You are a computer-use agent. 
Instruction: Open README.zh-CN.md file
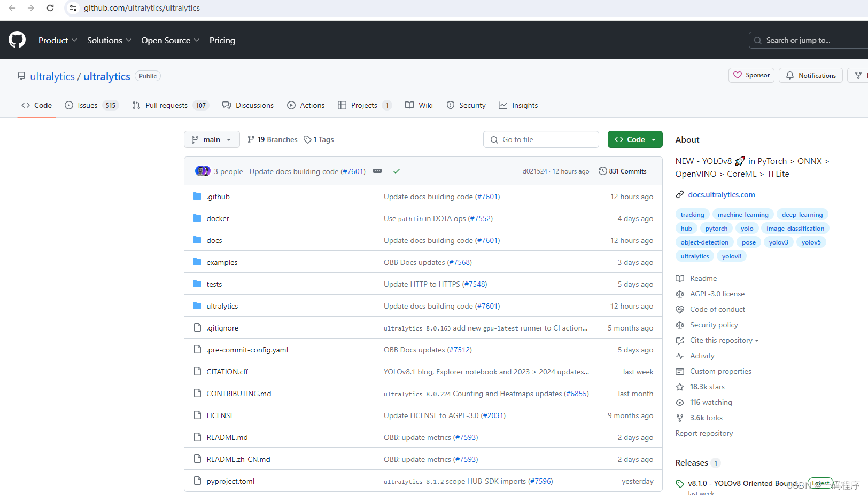pyautogui.click(x=238, y=459)
